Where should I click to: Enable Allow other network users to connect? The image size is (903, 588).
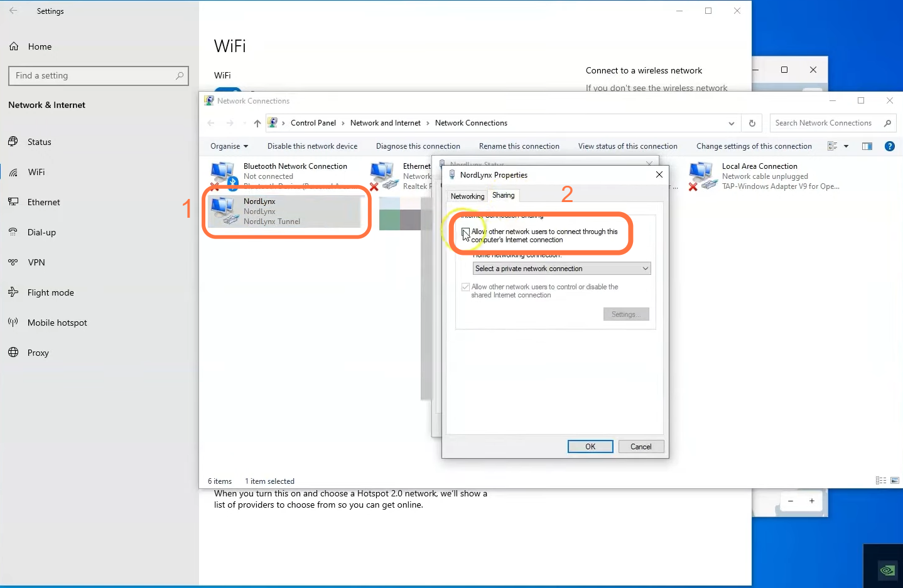(465, 232)
